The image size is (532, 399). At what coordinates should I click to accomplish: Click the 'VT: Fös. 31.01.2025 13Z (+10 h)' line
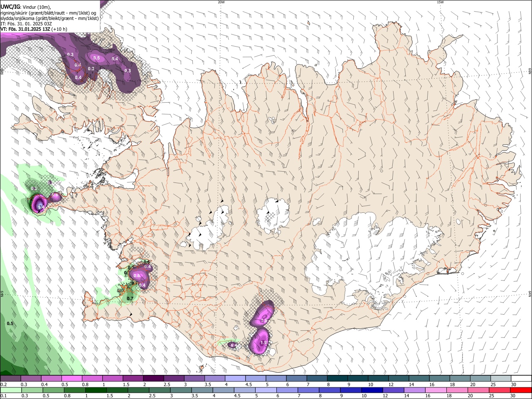[34, 29]
